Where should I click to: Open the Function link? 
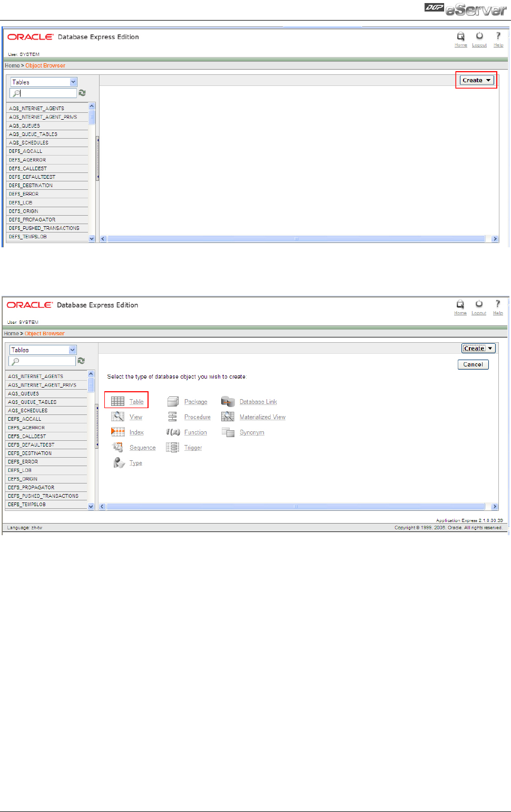point(195,432)
